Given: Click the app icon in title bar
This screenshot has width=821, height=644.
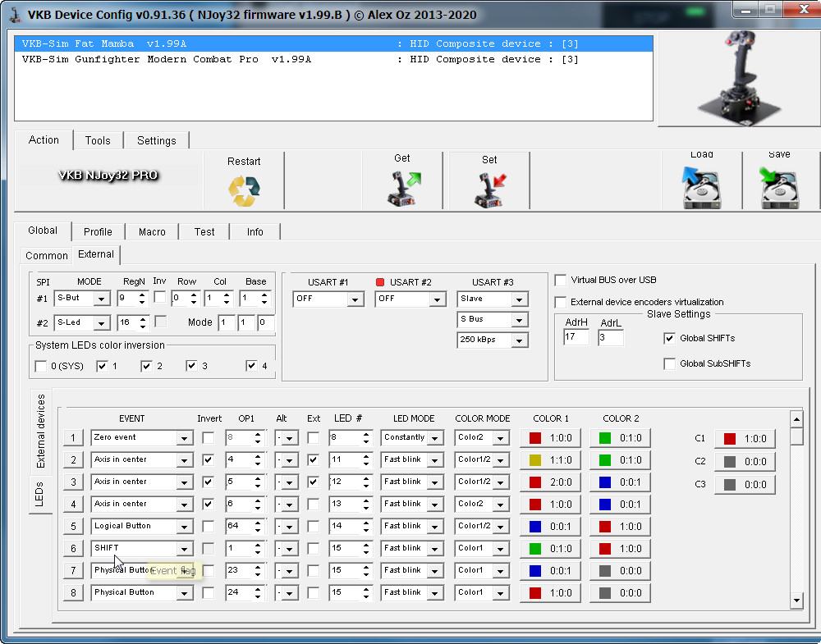Looking at the screenshot, I should pyautogui.click(x=14, y=15).
